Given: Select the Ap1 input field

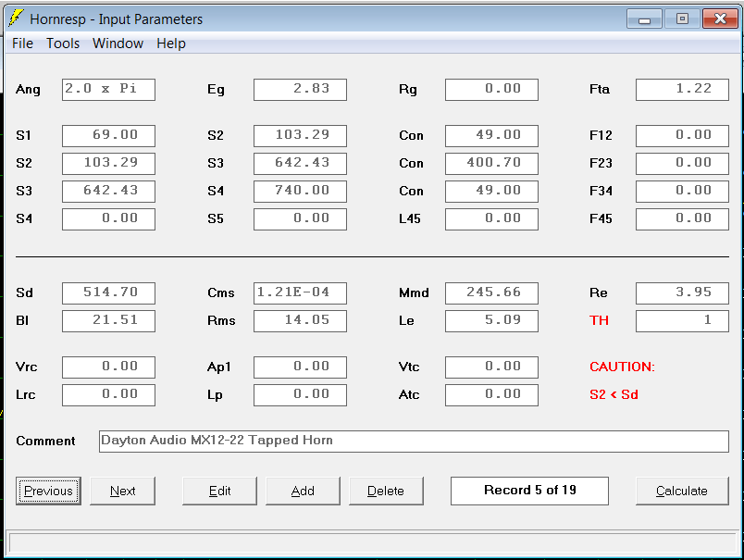Looking at the screenshot, I should tap(300, 367).
